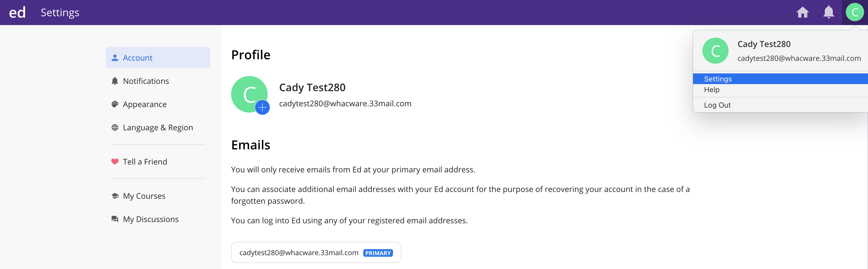Click the My Discussions chat icon
Screen dimensions: 868x269
click(115, 219)
